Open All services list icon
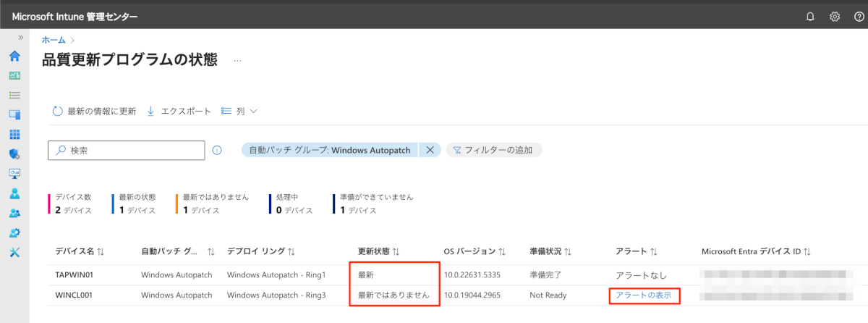868x323 pixels. point(14,95)
